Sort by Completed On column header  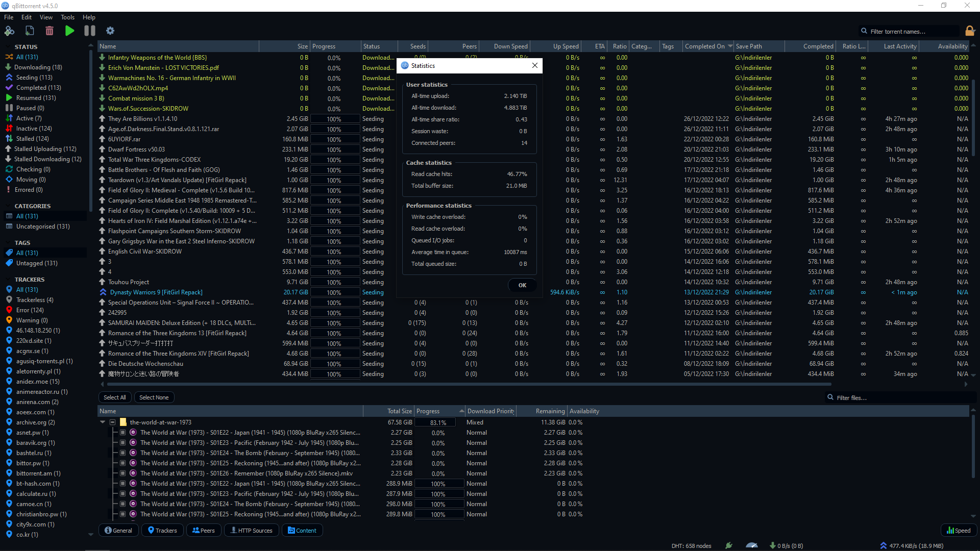708,46
